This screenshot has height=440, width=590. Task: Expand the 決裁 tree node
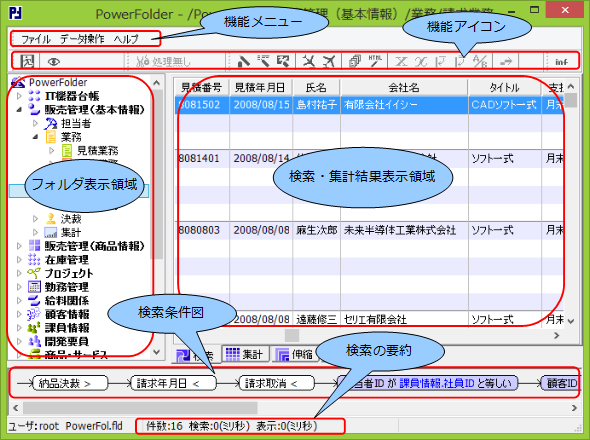tap(35, 219)
